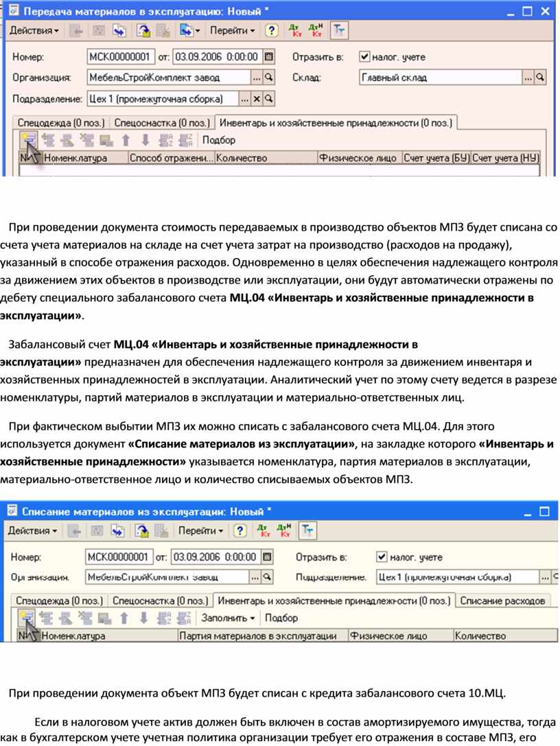Open Перейти menu in Списание материалов window

[x=200, y=531]
